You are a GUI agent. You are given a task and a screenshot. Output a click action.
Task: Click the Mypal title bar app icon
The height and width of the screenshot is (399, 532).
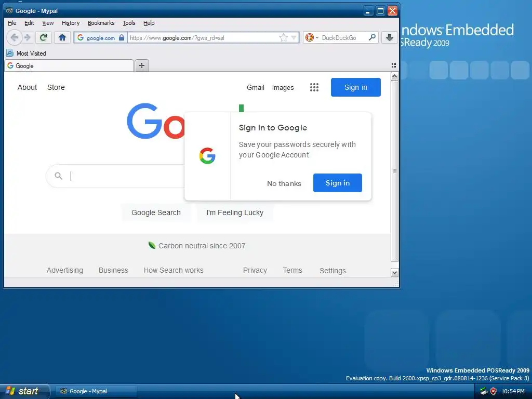point(9,10)
